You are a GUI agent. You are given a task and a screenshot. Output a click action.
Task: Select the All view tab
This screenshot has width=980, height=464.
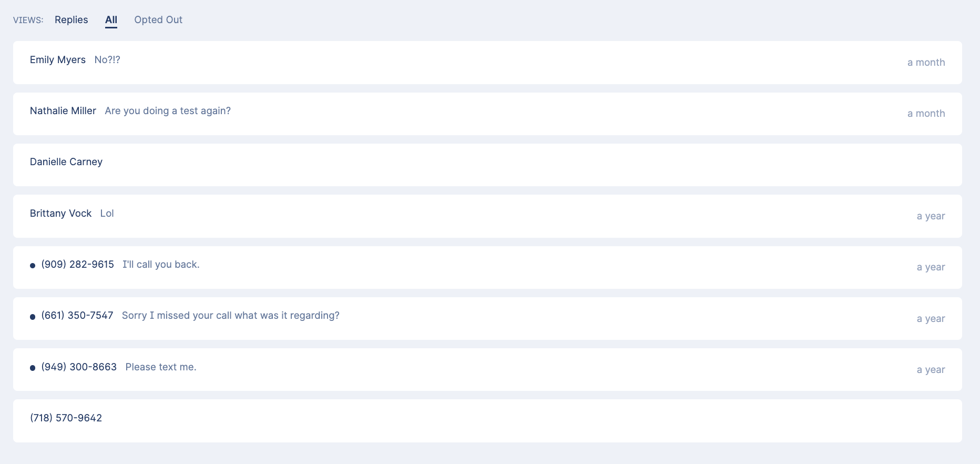pyautogui.click(x=111, y=20)
